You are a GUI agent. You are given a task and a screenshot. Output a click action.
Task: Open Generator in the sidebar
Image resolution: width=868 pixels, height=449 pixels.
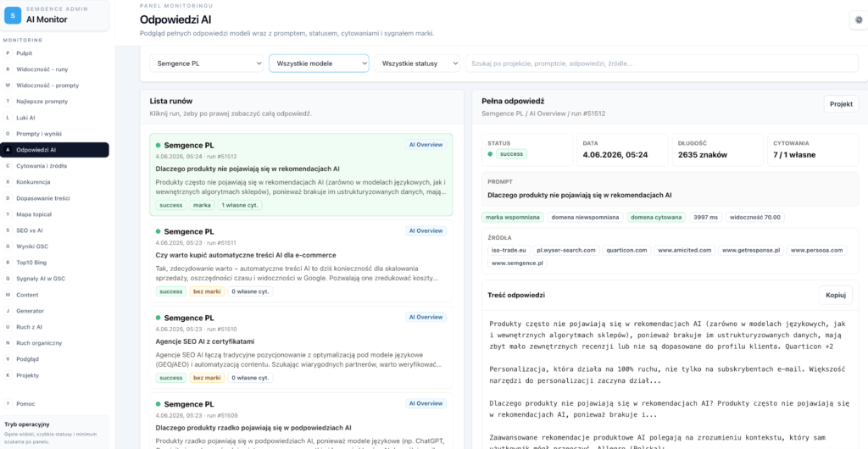(55, 311)
